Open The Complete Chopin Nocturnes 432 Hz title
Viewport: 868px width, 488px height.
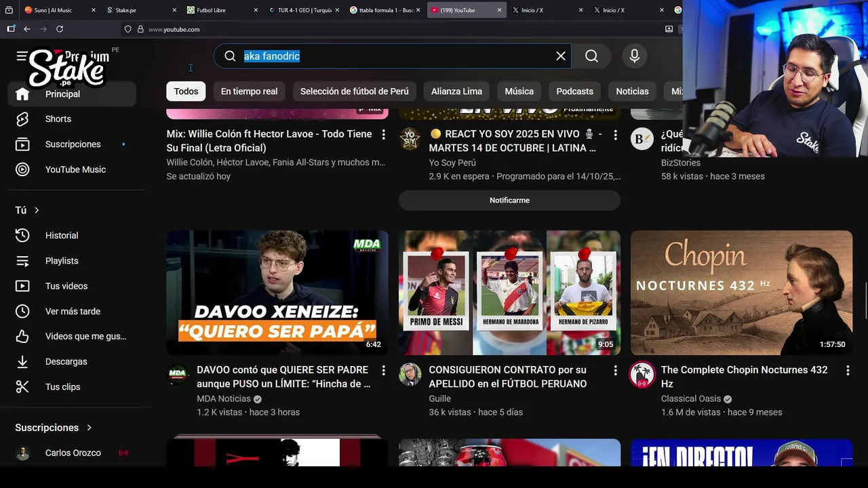coord(745,377)
